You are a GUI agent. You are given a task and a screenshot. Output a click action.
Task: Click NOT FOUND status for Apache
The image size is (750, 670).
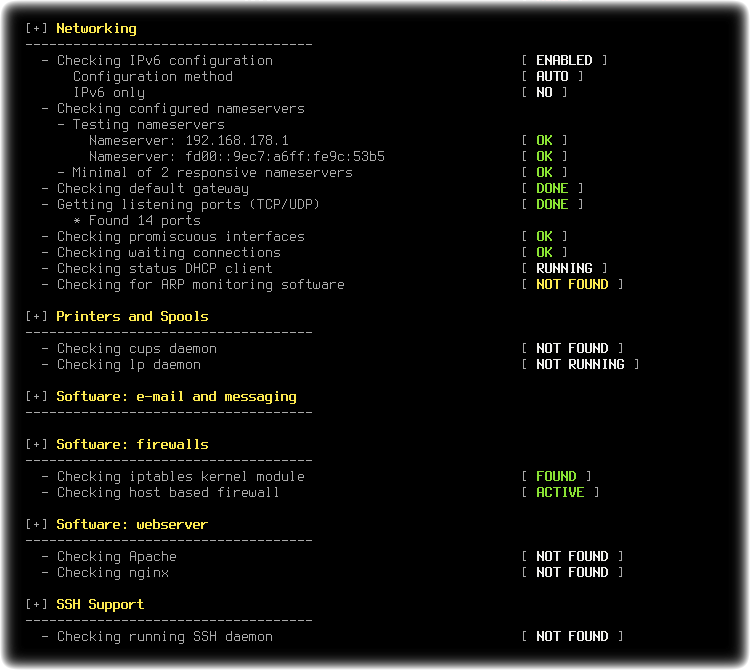point(572,556)
